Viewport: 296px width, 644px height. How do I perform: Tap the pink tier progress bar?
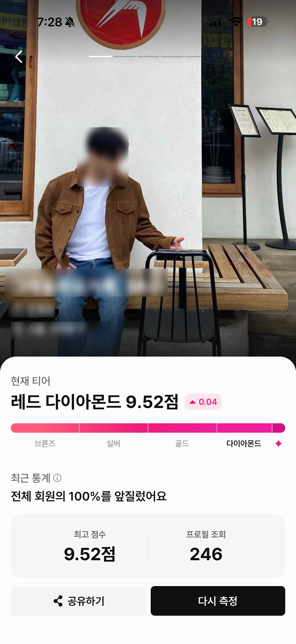click(x=148, y=428)
